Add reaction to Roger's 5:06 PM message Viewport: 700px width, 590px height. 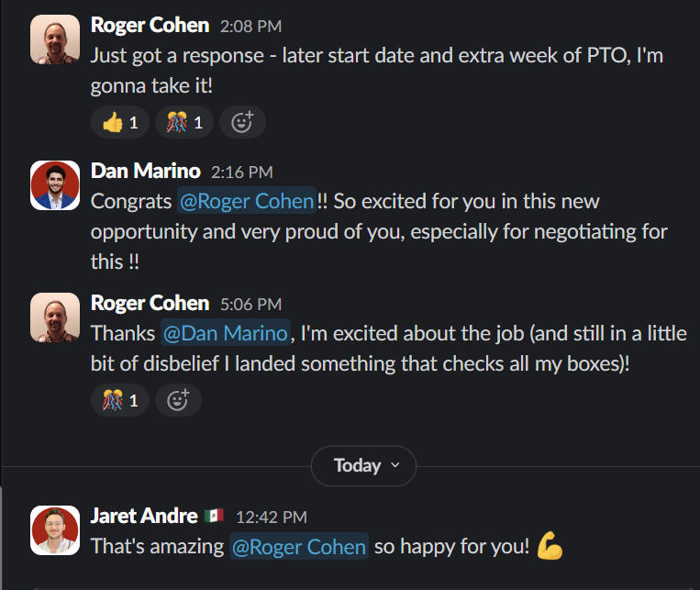point(178,399)
